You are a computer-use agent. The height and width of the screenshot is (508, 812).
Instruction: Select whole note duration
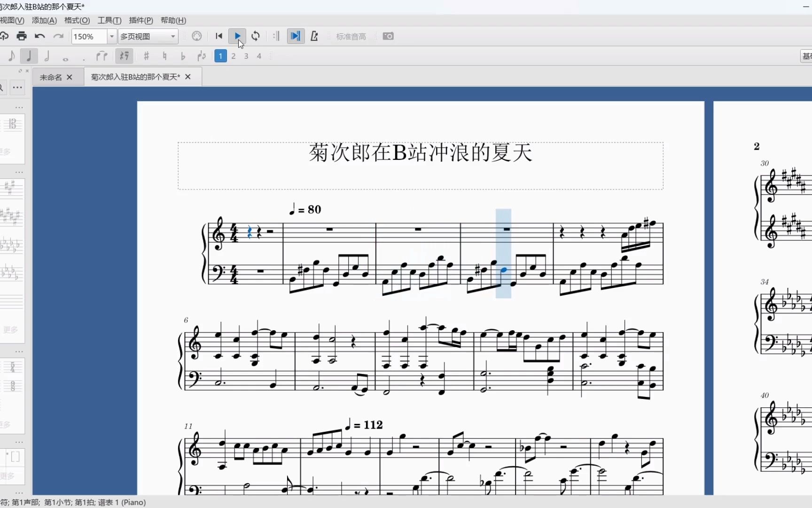coord(65,59)
